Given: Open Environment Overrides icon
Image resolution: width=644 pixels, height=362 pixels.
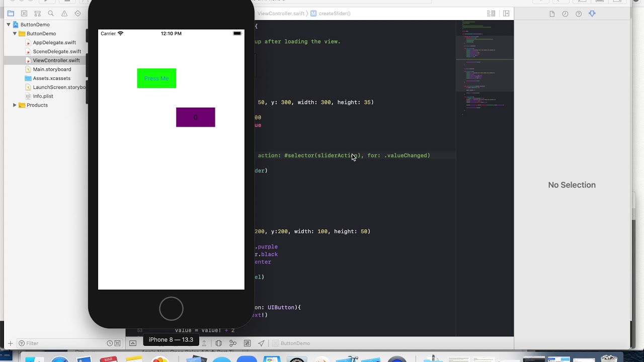Looking at the screenshot, I should click(x=247, y=343).
